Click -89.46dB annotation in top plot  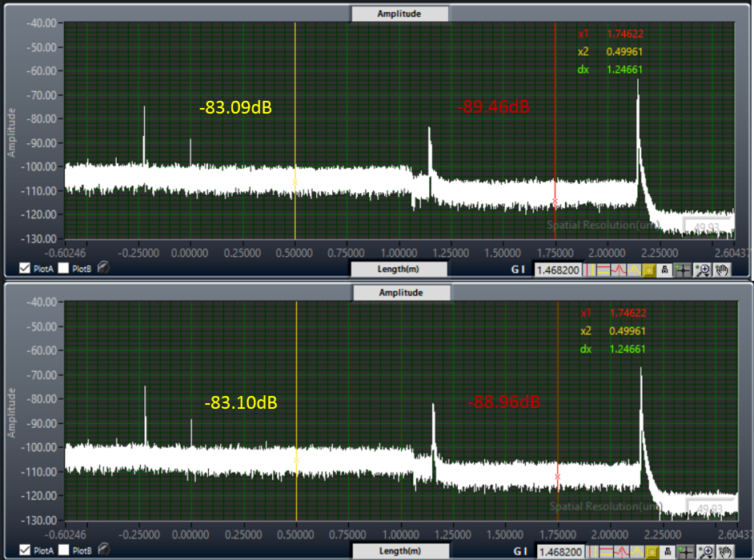pos(493,106)
